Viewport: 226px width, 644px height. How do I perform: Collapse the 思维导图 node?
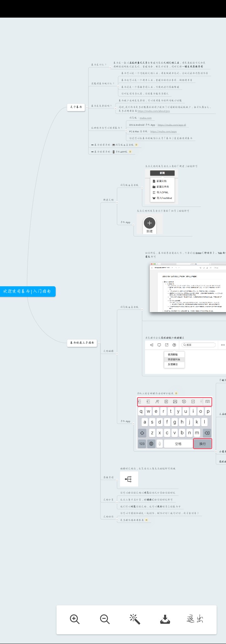pos(117,480)
